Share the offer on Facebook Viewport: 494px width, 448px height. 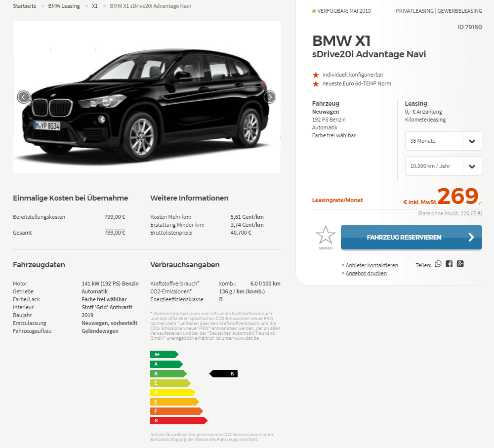click(449, 264)
